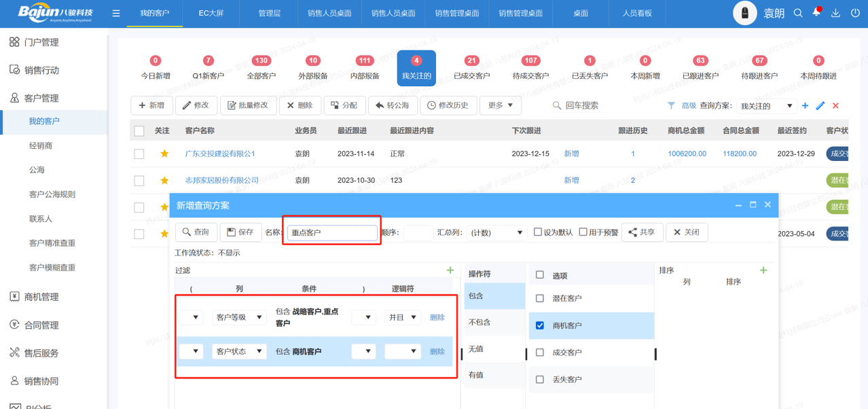Click the power/logout icon top right
The height and width of the screenshot is (409, 868).
click(854, 12)
